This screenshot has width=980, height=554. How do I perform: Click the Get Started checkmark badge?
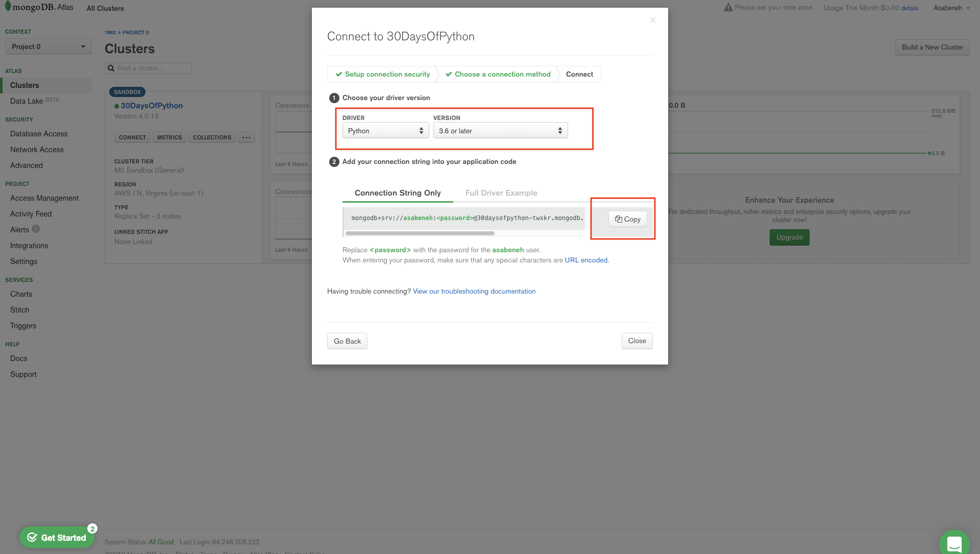(32, 537)
